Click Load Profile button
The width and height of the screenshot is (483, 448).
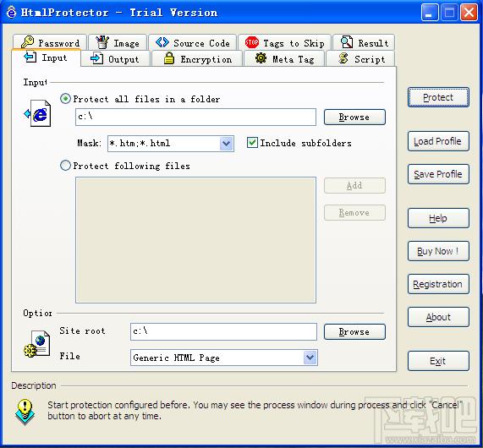438,141
